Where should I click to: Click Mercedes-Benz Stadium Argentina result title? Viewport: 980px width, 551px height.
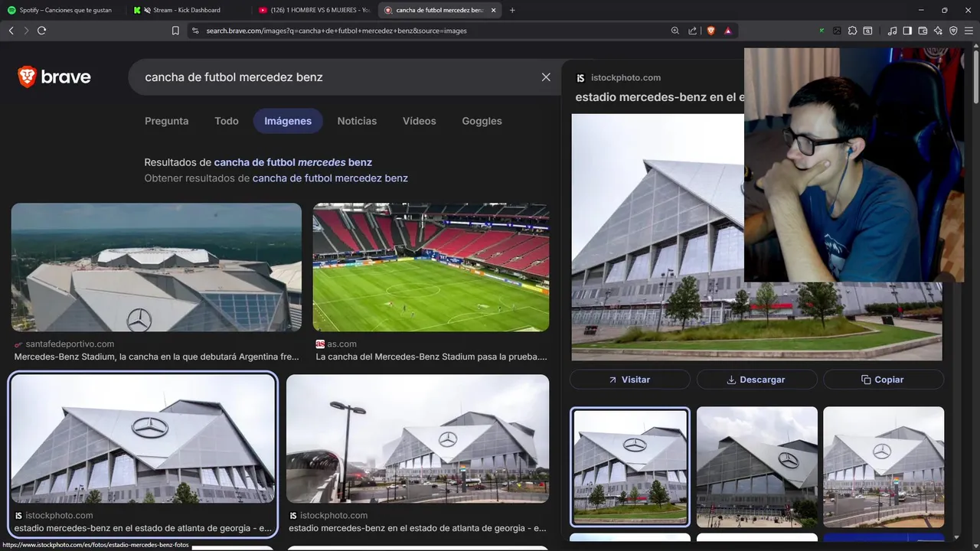tap(156, 357)
